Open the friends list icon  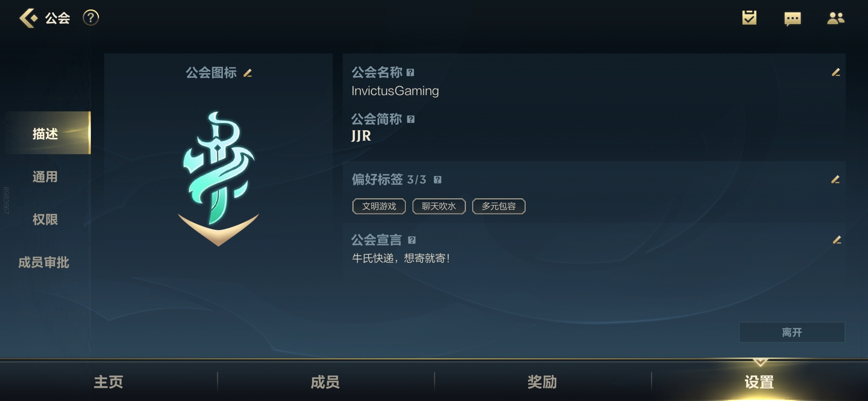point(836,18)
